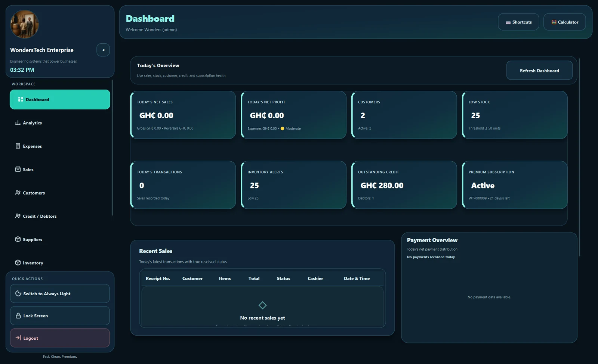
Task: Click the Expenses document icon
Action: pos(18,146)
